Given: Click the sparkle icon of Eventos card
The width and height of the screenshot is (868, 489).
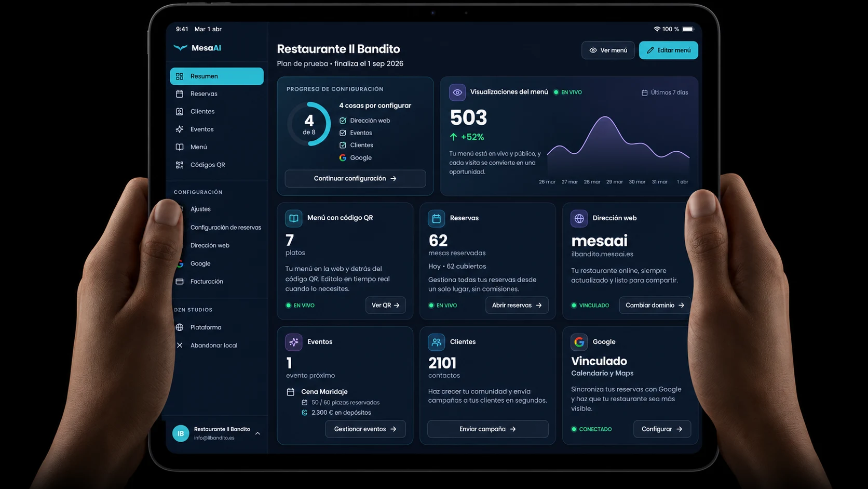Looking at the screenshot, I should coord(294,342).
